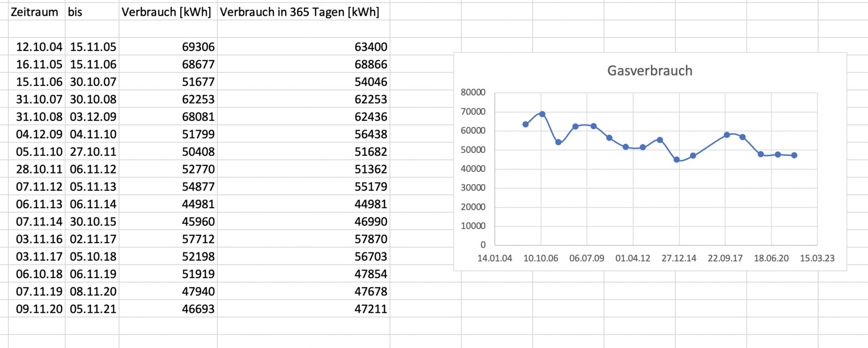Click the cell with date 03.12.09
868x348 pixels.
(x=93, y=117)
